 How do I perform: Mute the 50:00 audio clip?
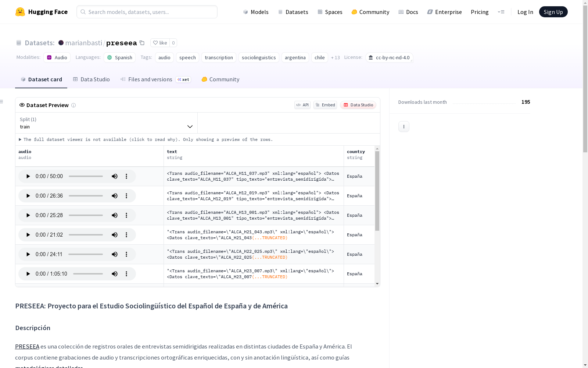click(x=115, y=176)
